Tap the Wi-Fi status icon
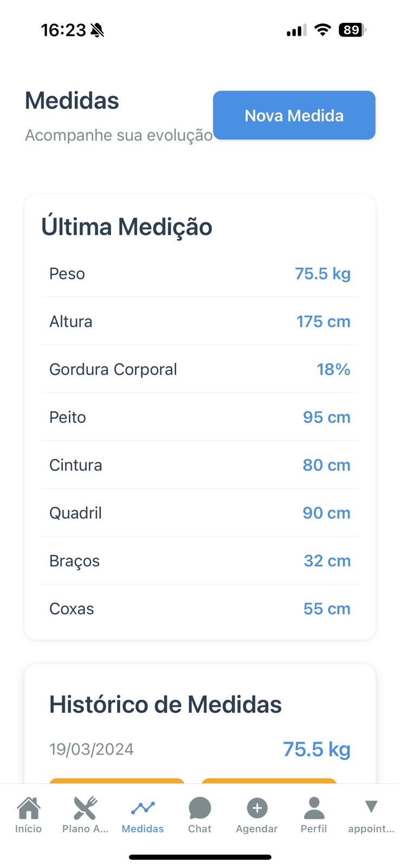This screenshot has width=400, height=868. 322,30
